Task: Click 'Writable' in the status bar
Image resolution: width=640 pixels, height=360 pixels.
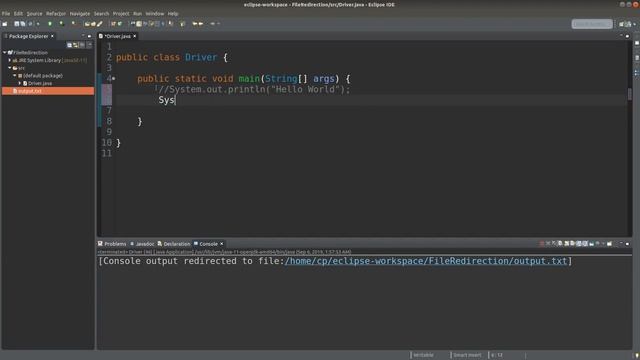Action: tap(423, 355)
